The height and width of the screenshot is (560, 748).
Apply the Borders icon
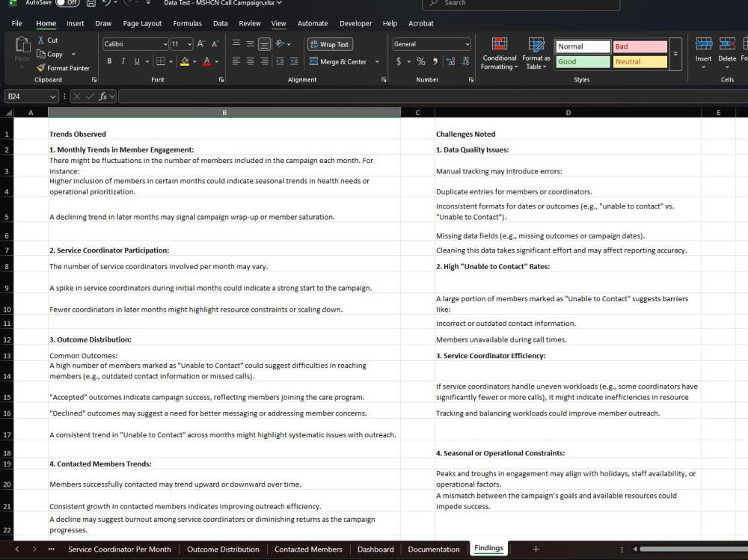(161, 61)
